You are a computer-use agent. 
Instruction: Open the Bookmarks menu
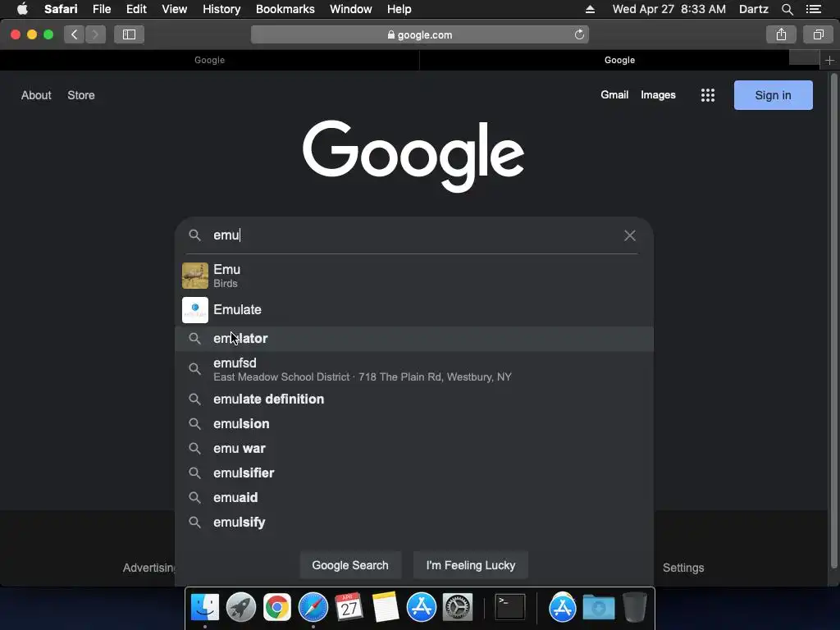(285, 9)
